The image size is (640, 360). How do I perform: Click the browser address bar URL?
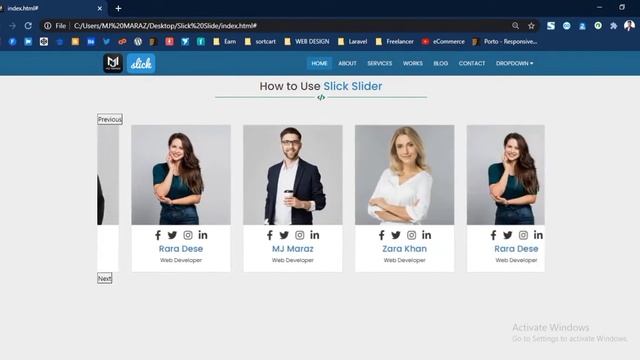click(165, 26)
